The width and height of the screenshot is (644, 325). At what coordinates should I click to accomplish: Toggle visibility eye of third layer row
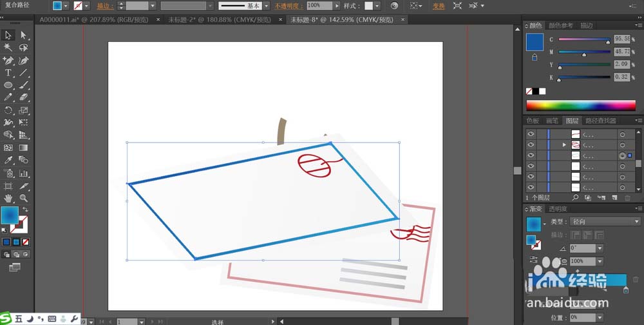pos(531,155)
